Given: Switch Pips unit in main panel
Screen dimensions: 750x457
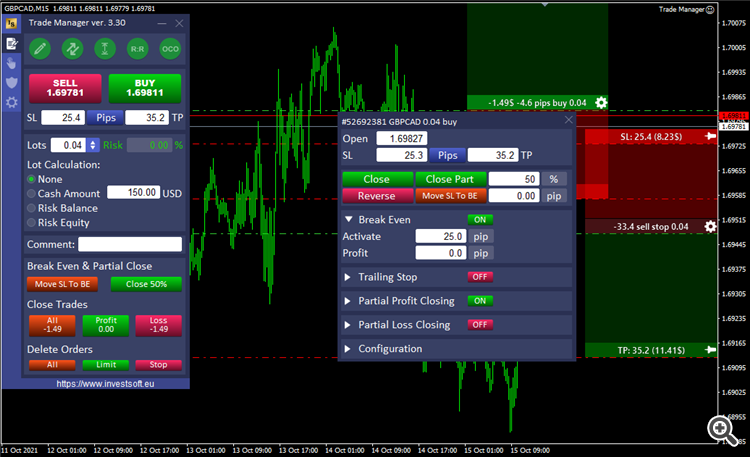Looking at the screenshot, I should 105,118.
